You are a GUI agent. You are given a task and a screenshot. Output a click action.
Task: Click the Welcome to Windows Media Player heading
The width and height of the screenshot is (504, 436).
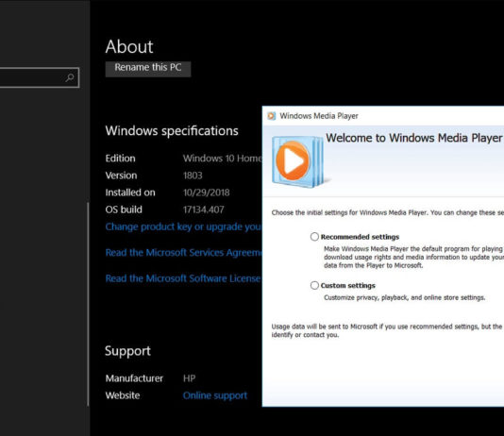(x=414, y=138)
